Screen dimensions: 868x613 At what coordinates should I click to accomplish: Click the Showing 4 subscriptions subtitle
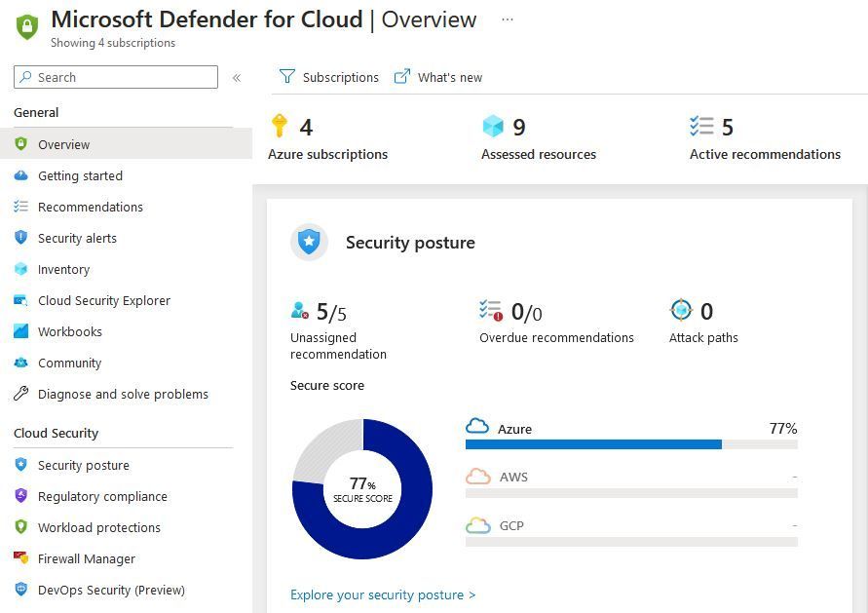[113, 43]
